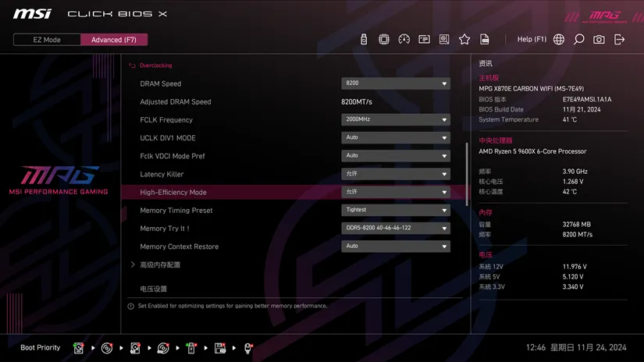Expand the Memory Timing Preset dropdown

coord(395,210)
